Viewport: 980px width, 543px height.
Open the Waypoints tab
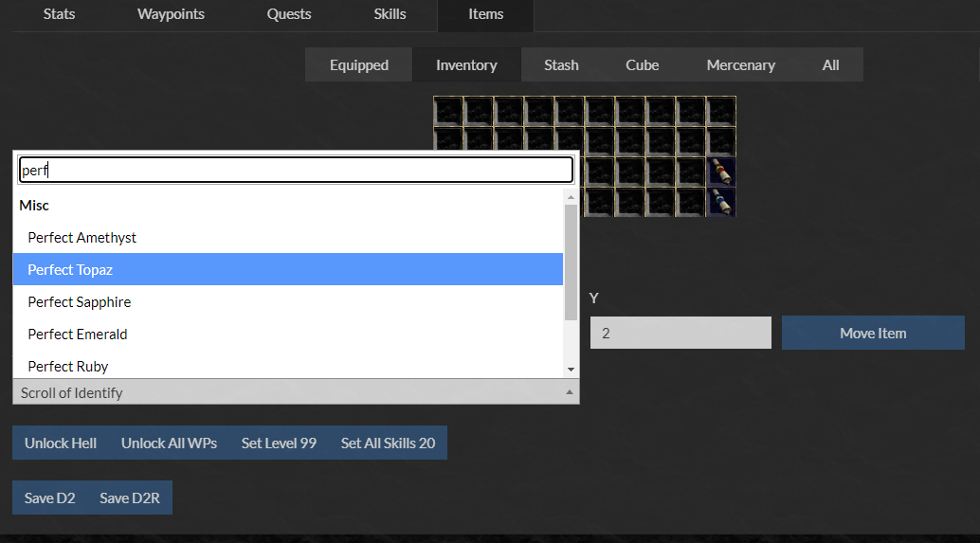(x=171, y=14)
